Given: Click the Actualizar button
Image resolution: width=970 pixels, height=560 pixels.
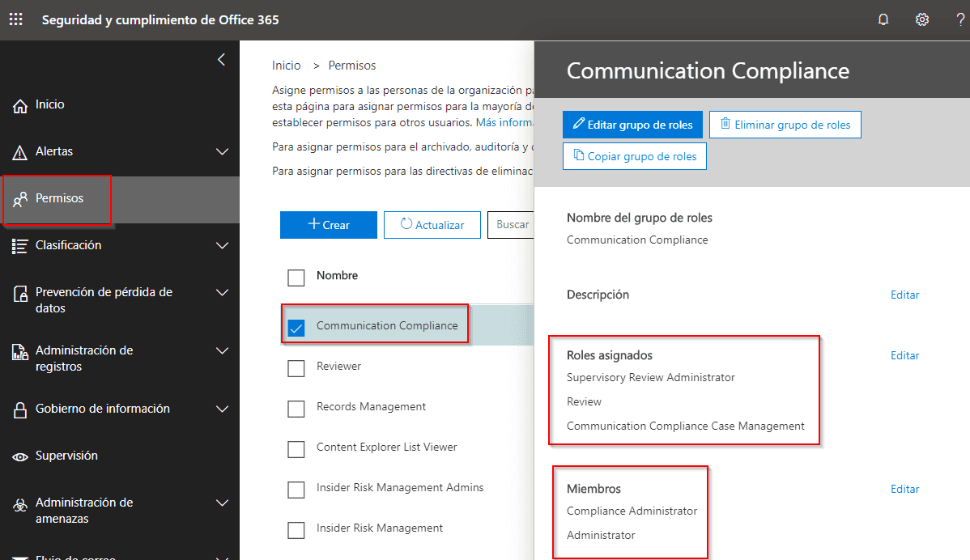Looking at the screenshot, I should 432,225.
